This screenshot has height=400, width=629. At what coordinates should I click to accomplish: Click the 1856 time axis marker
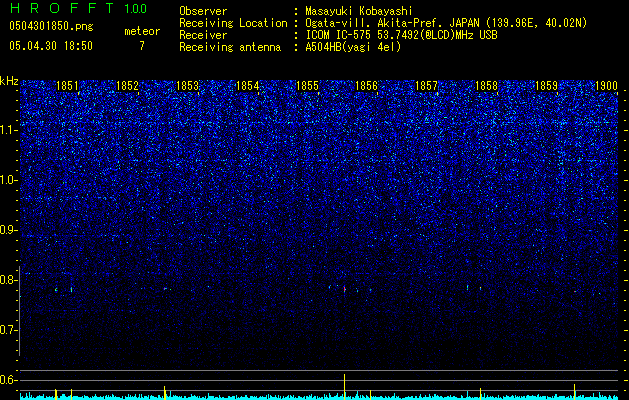(367, 86)
